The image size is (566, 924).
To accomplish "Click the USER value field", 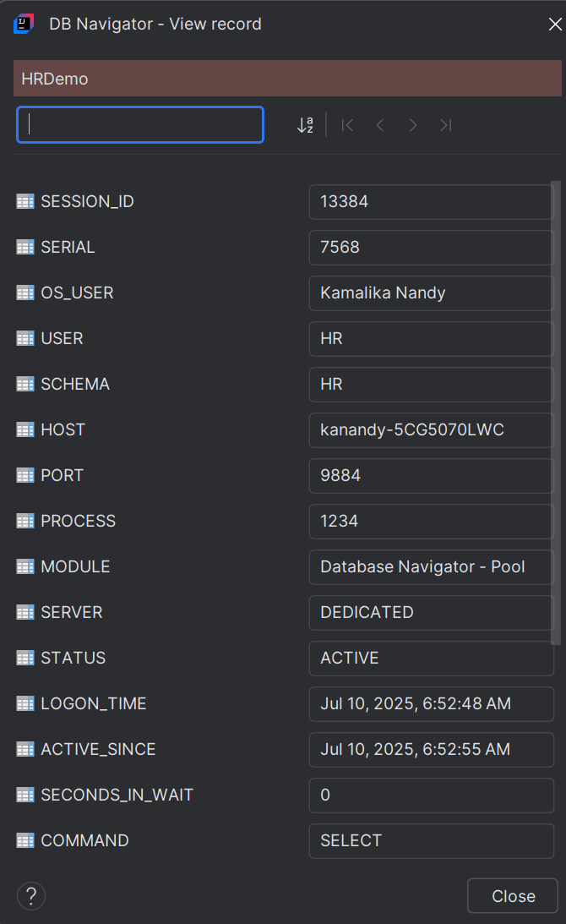I will (x=431, y=338).
